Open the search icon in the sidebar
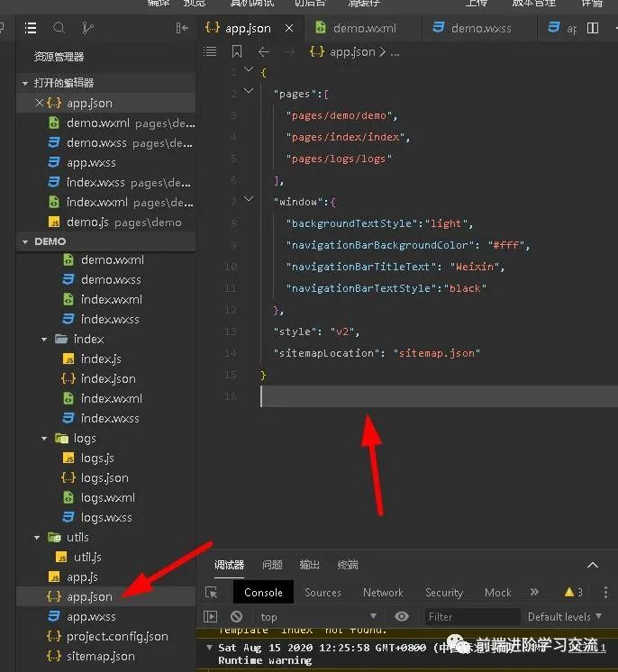Screen dimensions: 618x672 (x=59, y=29)
